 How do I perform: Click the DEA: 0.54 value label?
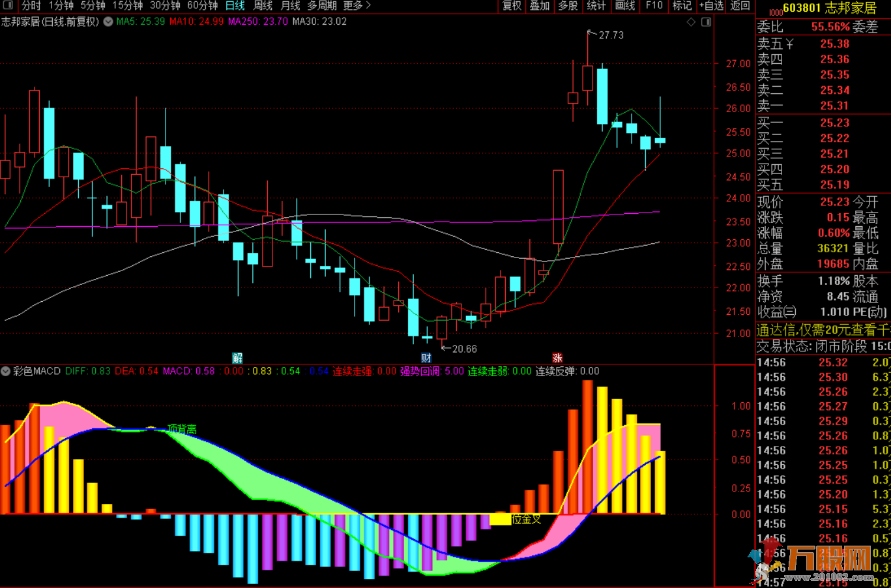pos(136,371)
